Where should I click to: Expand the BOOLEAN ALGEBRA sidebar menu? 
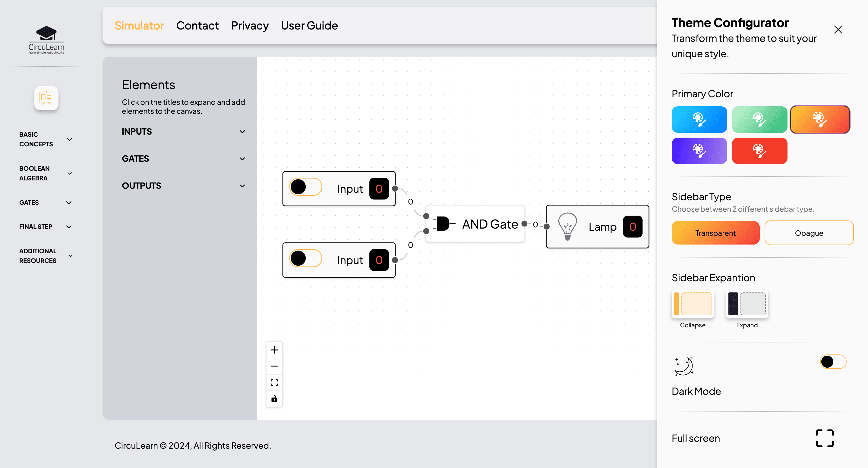pyautogui.click(x=46, y=173)
